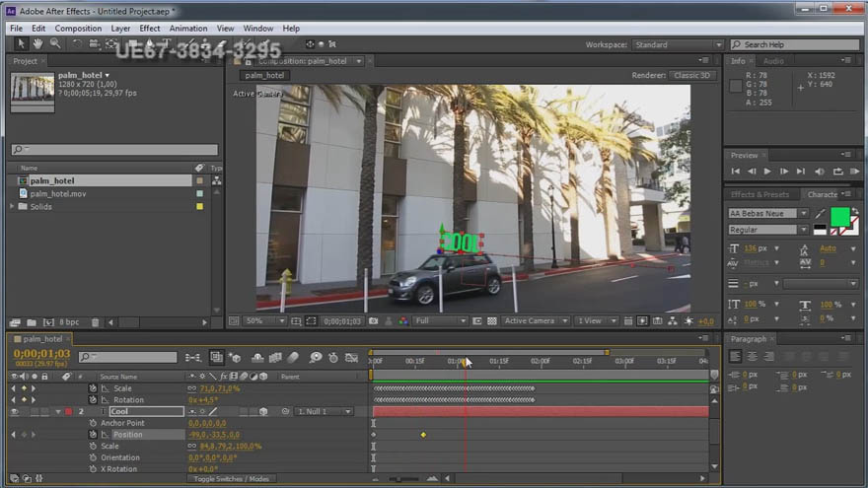Select the Hand tool
The width and height of the screenshot is (868, 488).
click(37, 43)
